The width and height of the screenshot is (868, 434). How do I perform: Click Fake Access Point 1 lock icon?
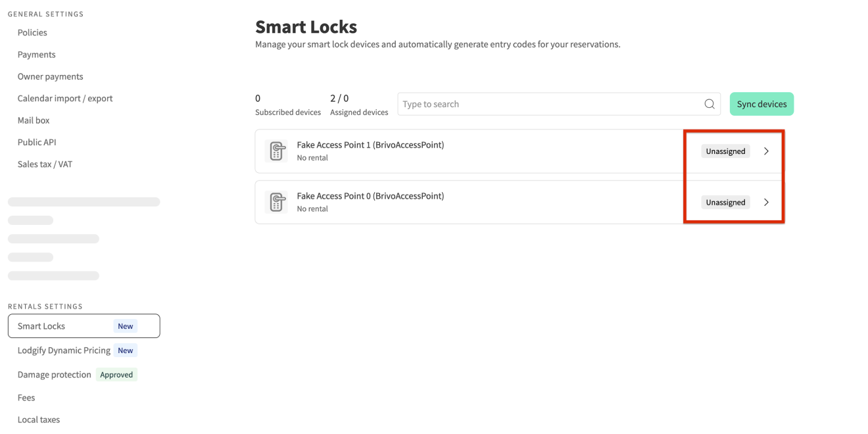[276, 151]
